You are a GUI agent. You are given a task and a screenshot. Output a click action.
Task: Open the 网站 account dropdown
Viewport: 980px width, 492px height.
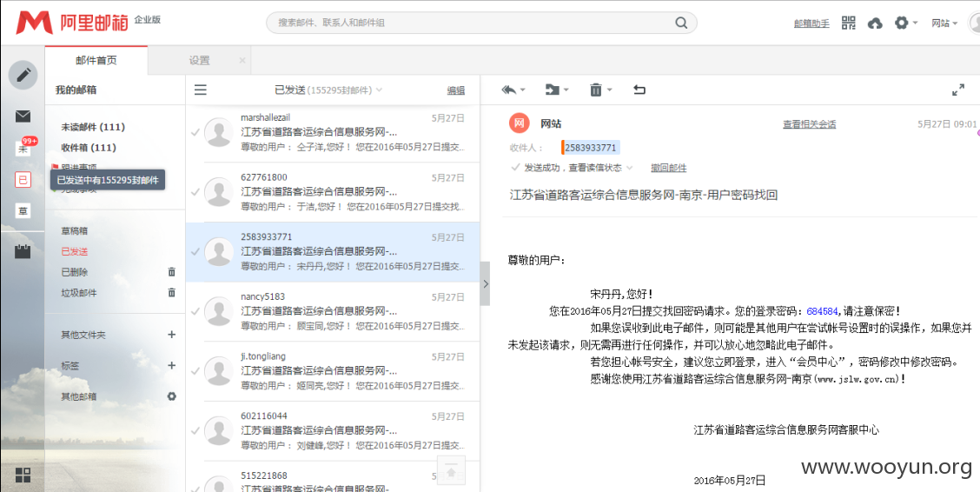tap(944, 23)
